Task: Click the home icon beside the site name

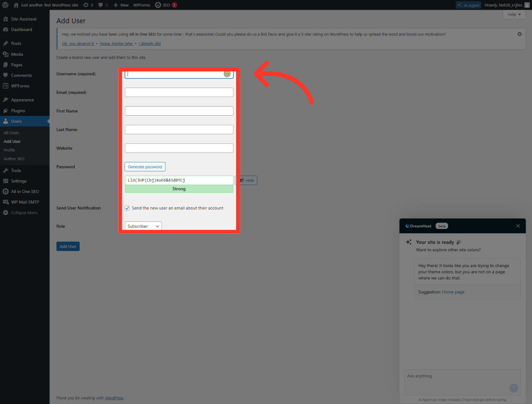Action: (x=16, y=5)
